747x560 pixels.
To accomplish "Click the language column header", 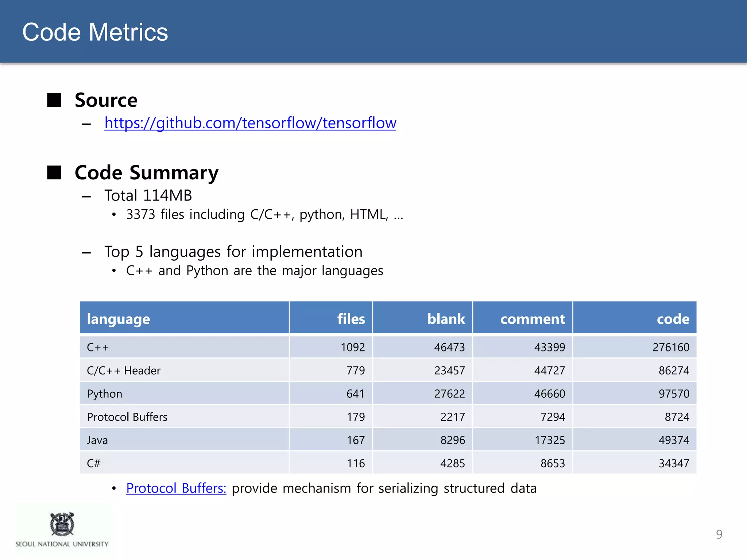I will 119,319.
